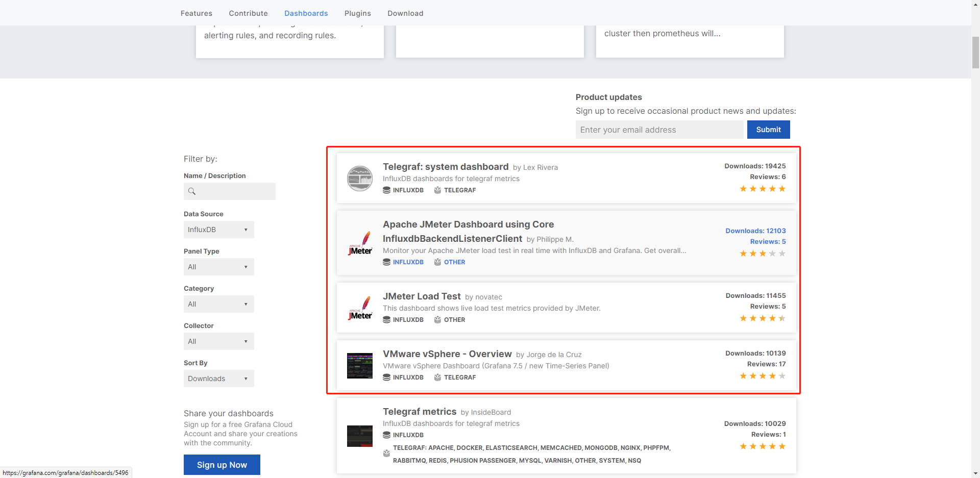Click the email address input field

[659, 130]
